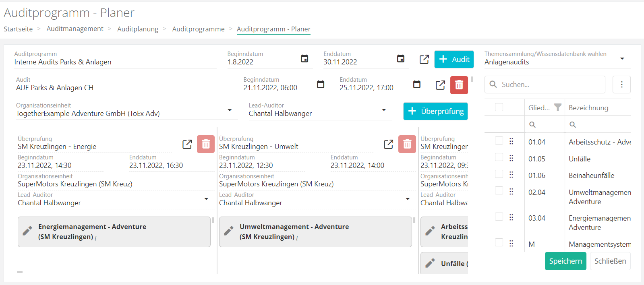Edit Energiemanagement - Adventure topic pencil icon

click(27, 231)
